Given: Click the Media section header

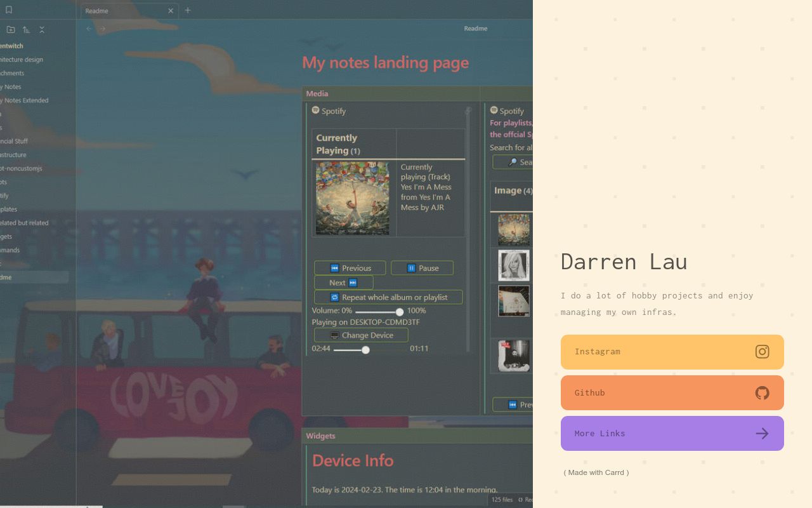Looking at the screenshot, I should coord(317,93).
